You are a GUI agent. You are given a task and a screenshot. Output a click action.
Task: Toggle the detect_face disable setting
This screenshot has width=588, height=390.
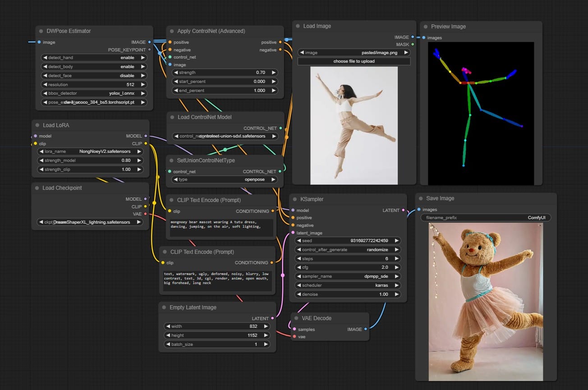click(94, 76)
